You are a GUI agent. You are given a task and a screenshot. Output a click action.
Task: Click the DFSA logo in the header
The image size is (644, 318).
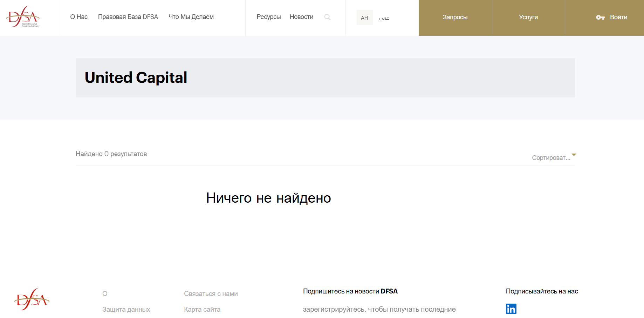(23, 16)
